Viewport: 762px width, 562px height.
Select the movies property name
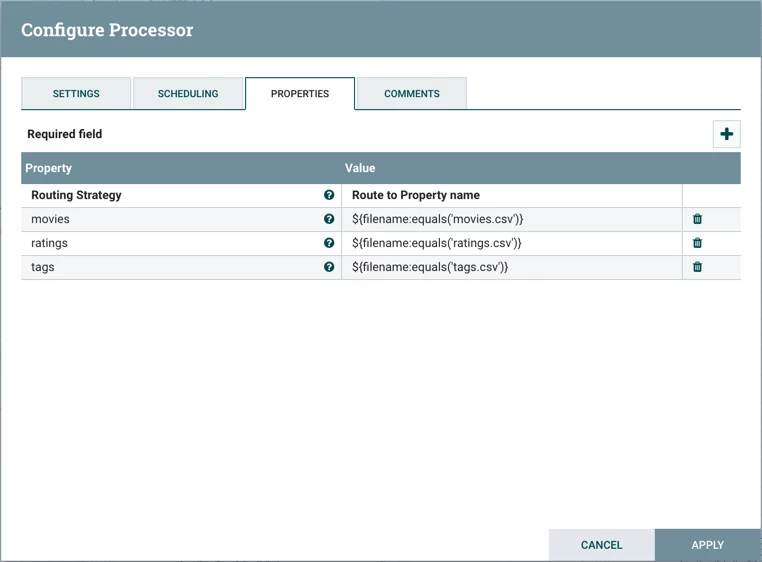tap(50, 219)
